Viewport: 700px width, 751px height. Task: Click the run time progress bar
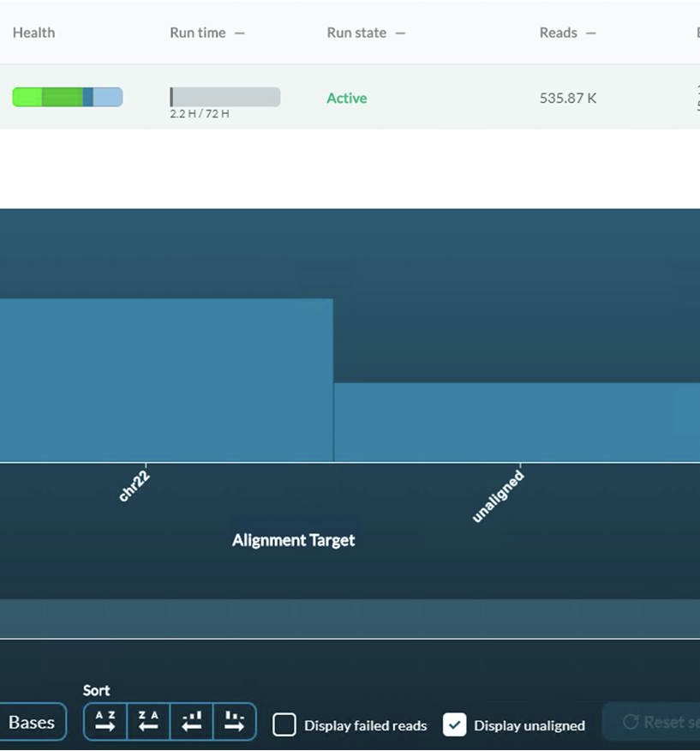[225, 97]
